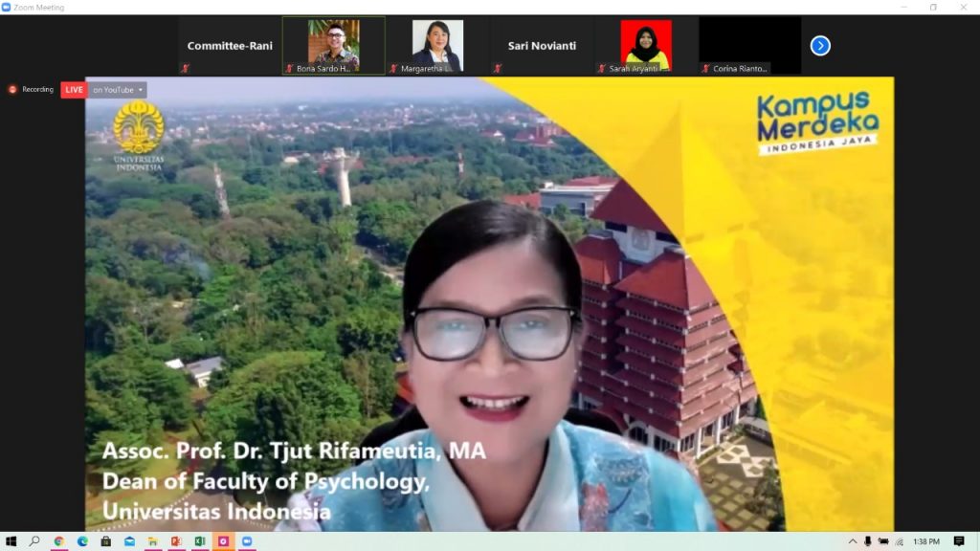Click the muted mic icon on Margaretha tile

click(393, 69)
